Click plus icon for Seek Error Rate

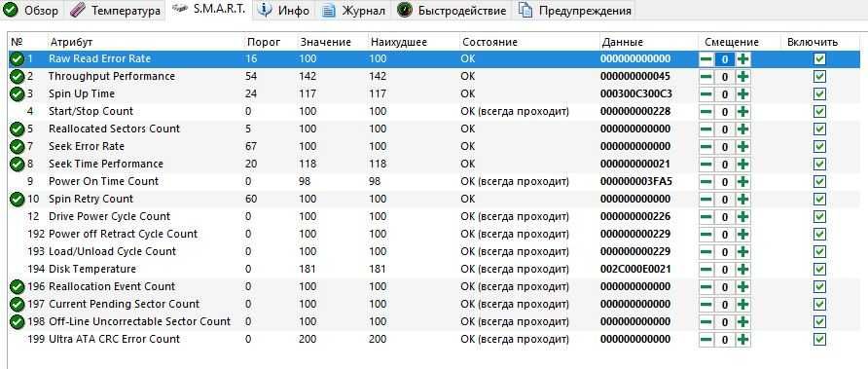pos(742,147)
